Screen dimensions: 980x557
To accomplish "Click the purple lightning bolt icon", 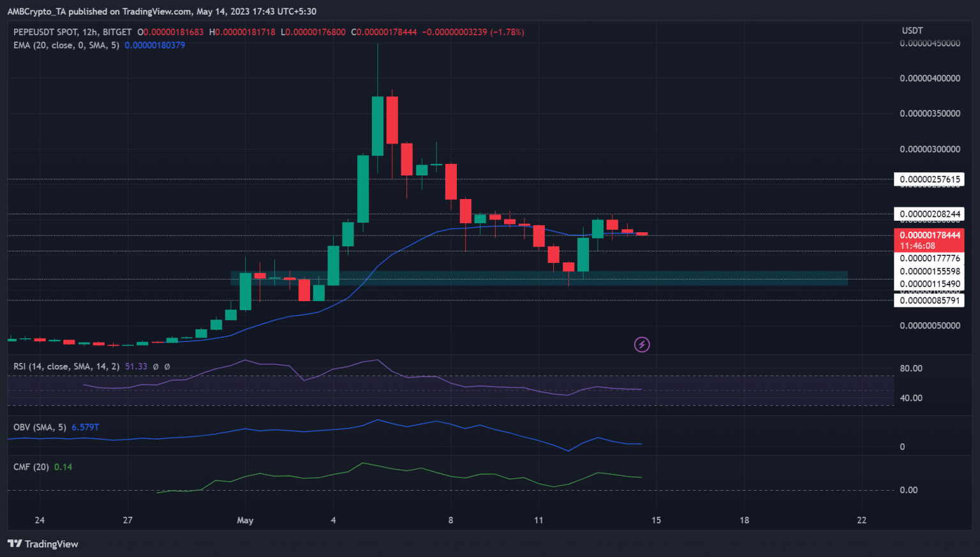I will [x=642, y=345].
